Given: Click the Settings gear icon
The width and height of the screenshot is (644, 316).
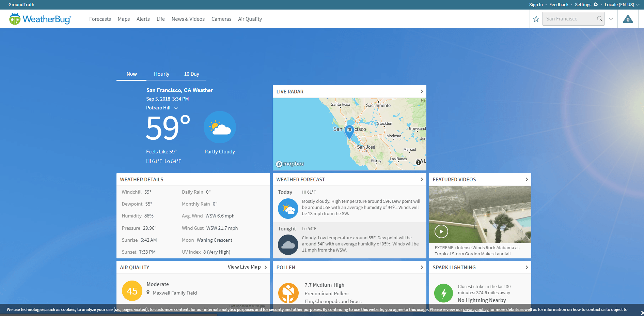Looking at the screenshot, I should coord(596,4).
